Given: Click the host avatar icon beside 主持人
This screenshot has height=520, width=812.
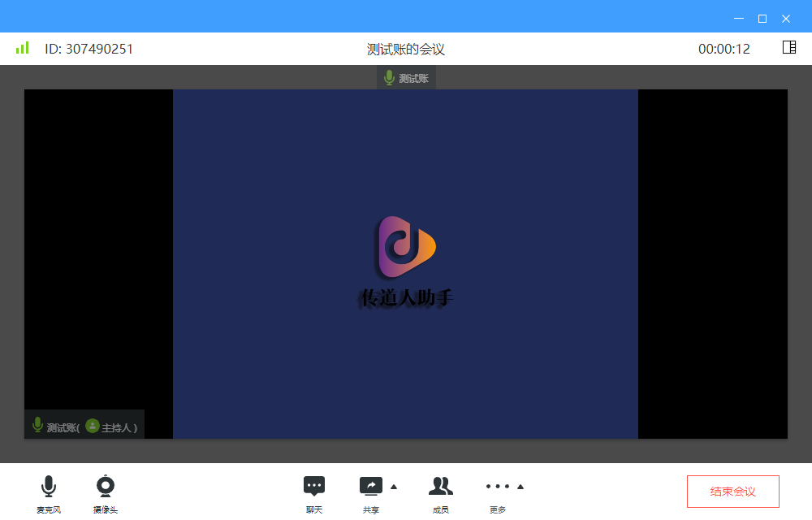Looking at the screenshot, I should (93, 426).
